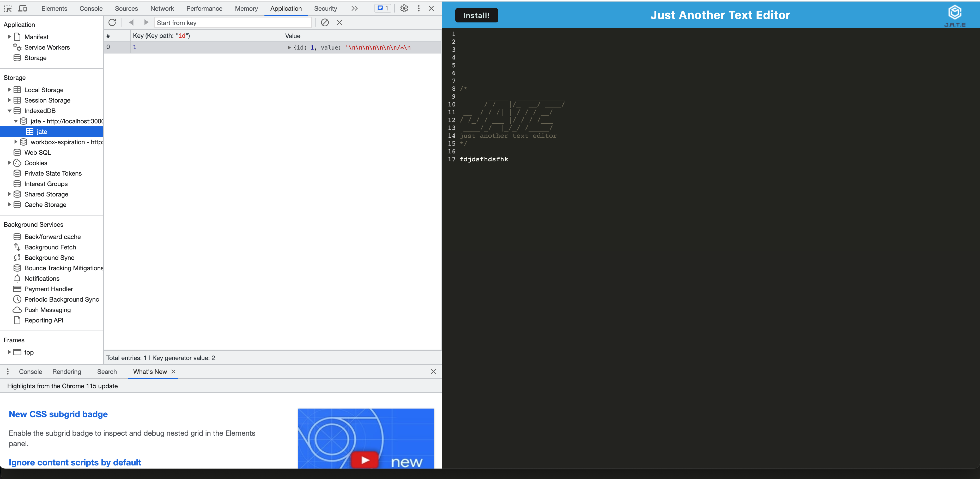The width and height of the screenshot is (980, 479).
Task: Click the Start from key field
Action: tap(232, 23)
